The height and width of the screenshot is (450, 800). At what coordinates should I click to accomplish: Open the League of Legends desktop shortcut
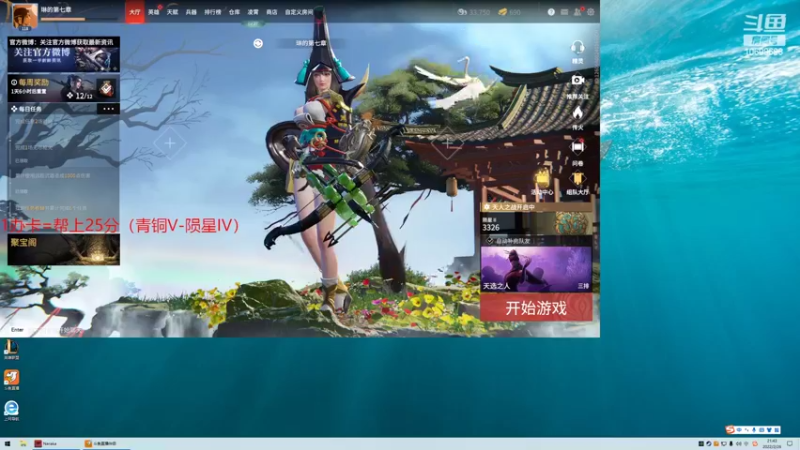click(11, 350)
